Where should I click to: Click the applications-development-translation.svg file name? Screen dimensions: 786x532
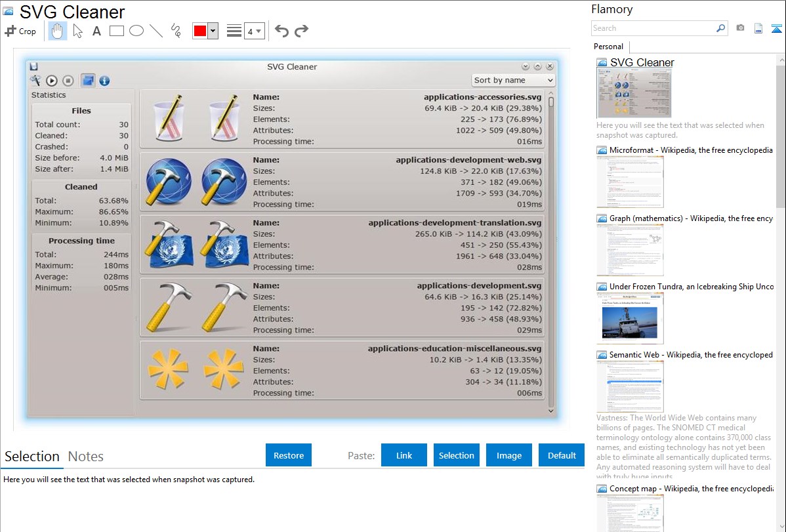click(455, 222)
